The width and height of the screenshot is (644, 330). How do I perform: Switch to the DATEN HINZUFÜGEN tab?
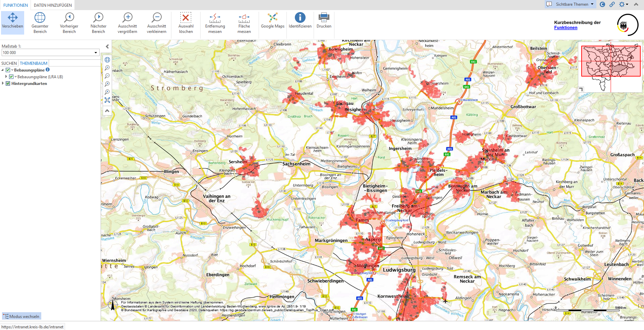point(53,5)
